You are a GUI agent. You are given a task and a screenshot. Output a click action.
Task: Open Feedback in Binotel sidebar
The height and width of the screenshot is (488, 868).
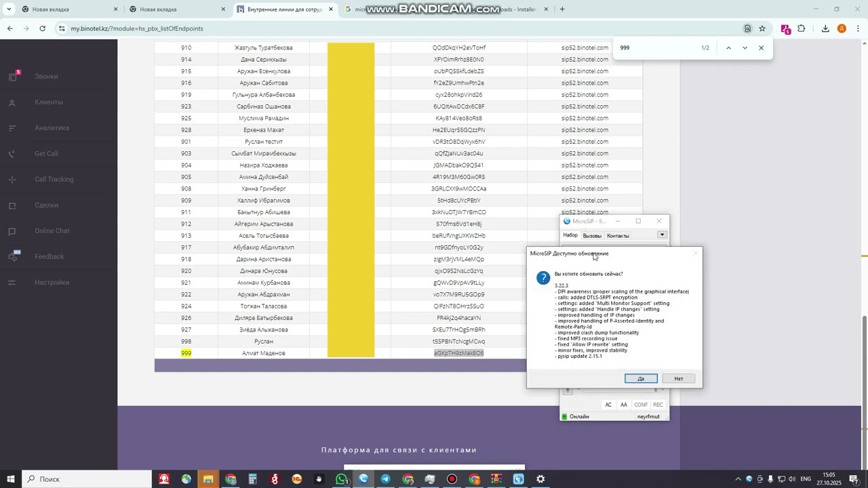[50, 257]
